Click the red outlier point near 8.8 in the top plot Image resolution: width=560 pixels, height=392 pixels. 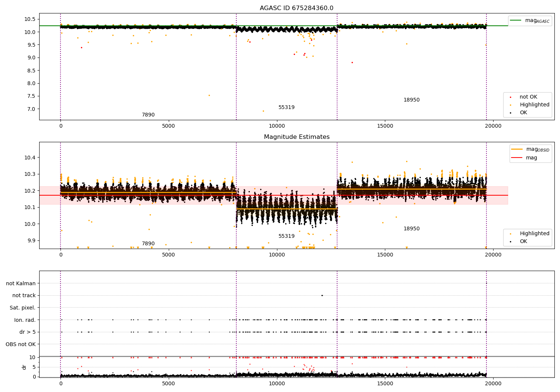click(352, 62)
